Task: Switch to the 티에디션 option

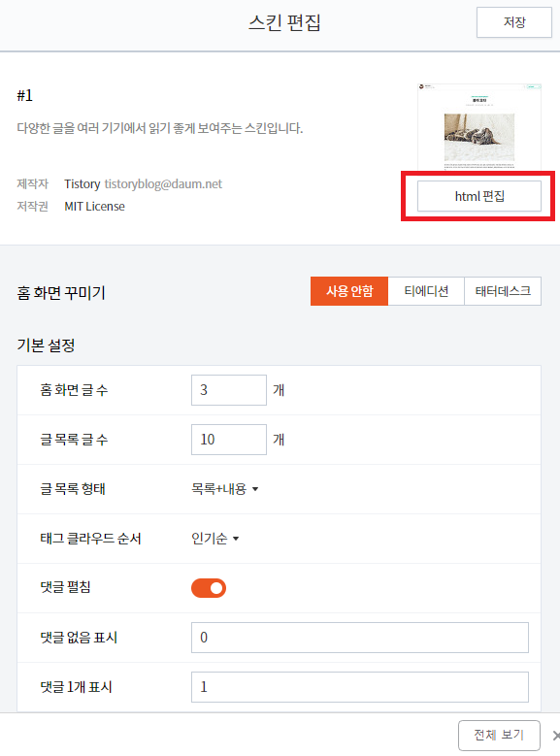Action: [426, 291]
